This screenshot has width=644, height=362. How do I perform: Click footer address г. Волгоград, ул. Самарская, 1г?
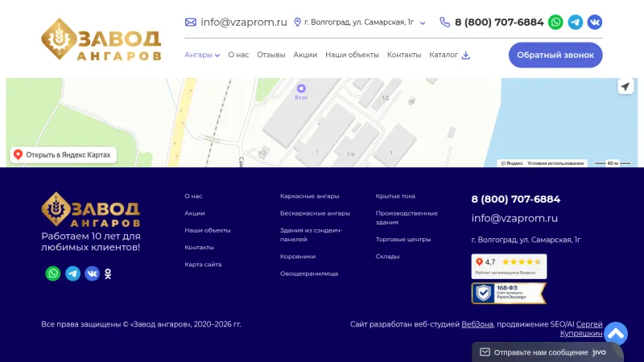click(526, 240)
